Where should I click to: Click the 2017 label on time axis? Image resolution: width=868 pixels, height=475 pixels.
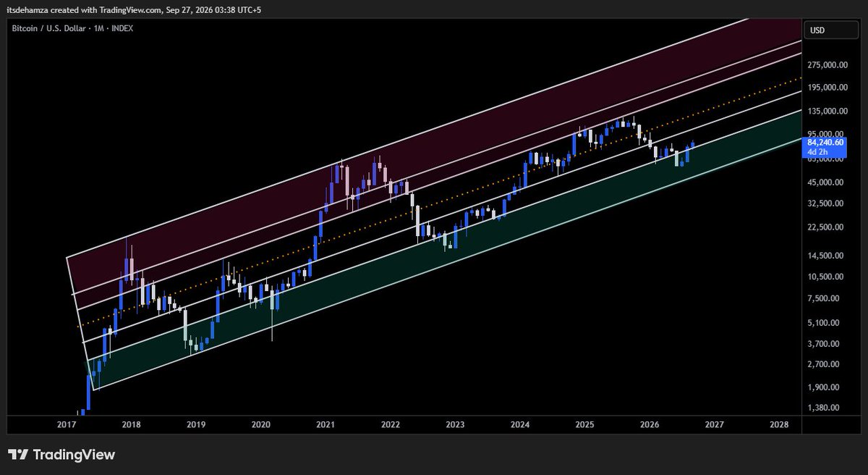[66, 424]
